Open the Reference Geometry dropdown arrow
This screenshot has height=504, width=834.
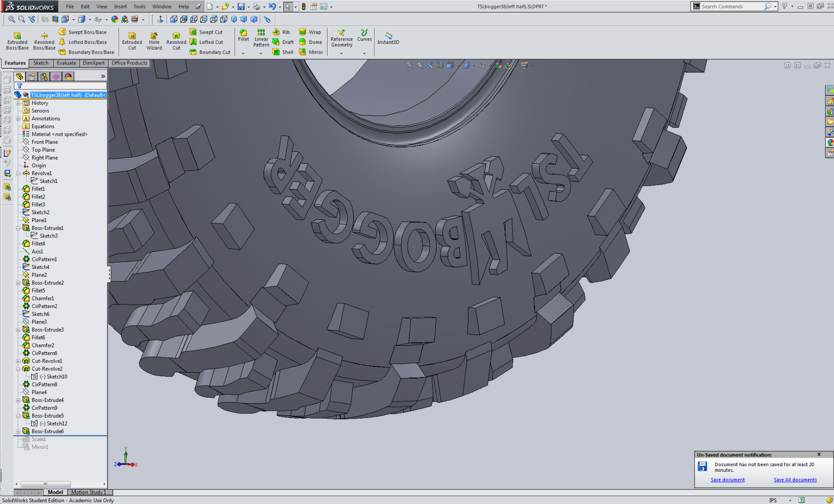(x=341, y=53)
